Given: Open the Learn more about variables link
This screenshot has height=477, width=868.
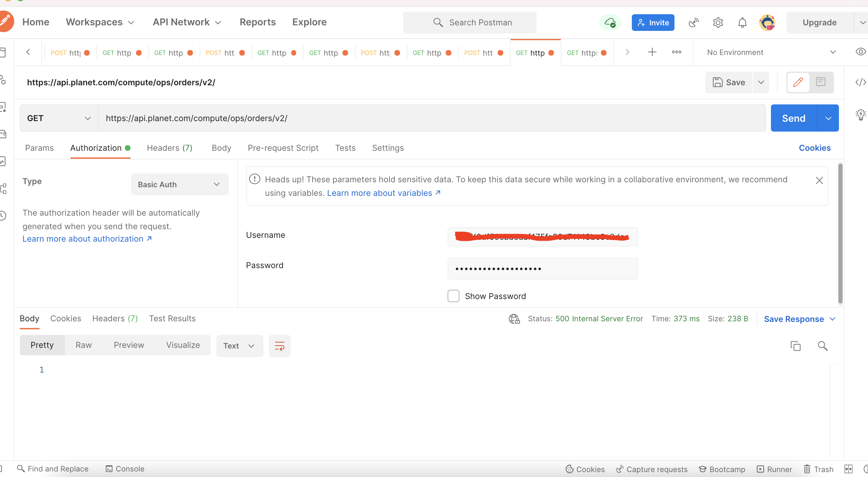Looking at the screenshot, I should tap(384, 193).
